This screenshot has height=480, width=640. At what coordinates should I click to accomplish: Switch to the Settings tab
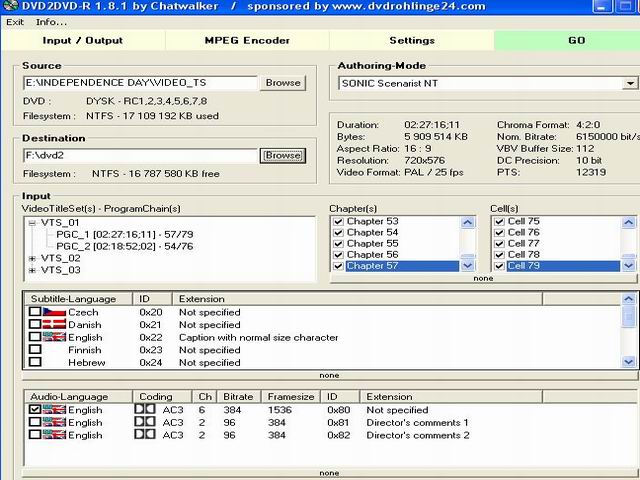pyautogui.click(x=412, y=40)
